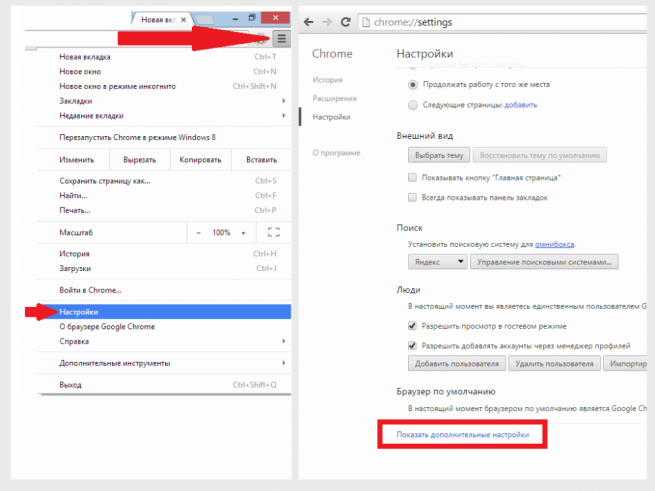Open История in settings sidebar

[x=328, y=80]
